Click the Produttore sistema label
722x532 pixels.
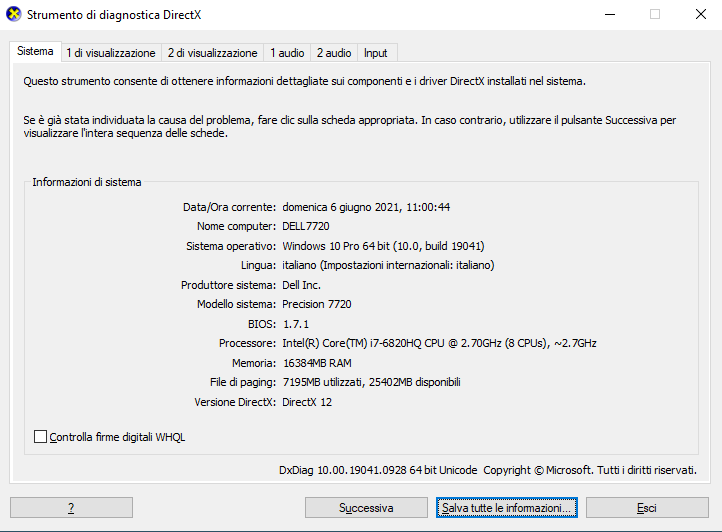228,285
